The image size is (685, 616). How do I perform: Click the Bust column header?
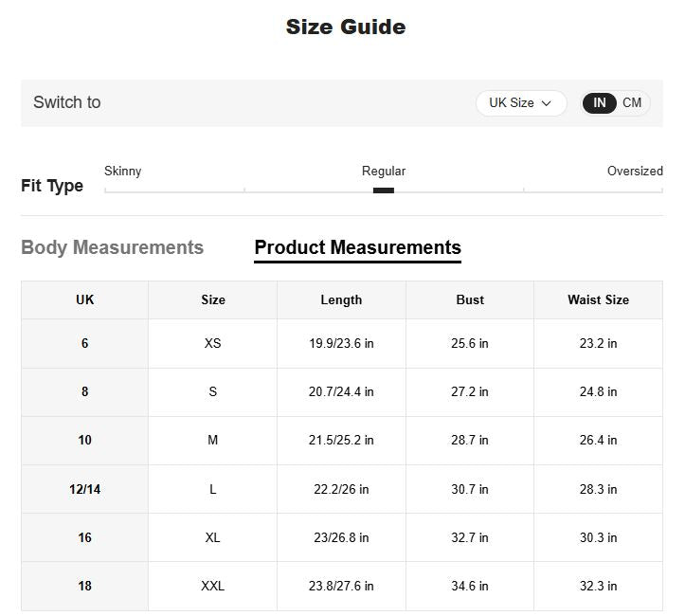click(x=470, y=299)
